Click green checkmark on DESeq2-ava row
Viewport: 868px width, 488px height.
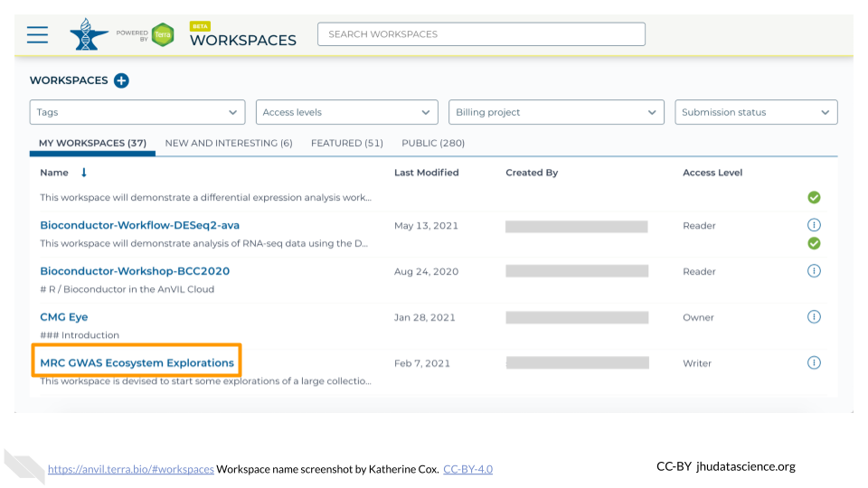(814, 243)
